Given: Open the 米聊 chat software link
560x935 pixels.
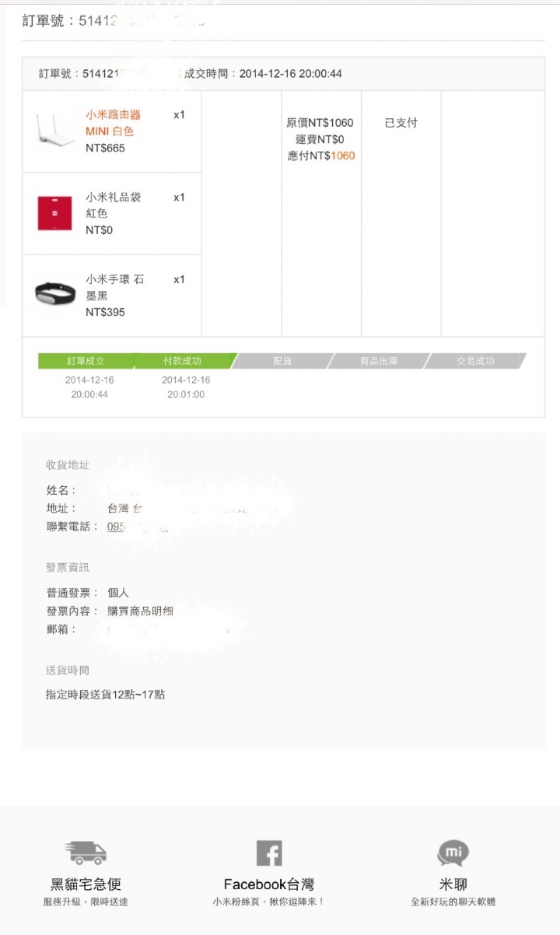Looking at the screenshot, I should 453,884.
